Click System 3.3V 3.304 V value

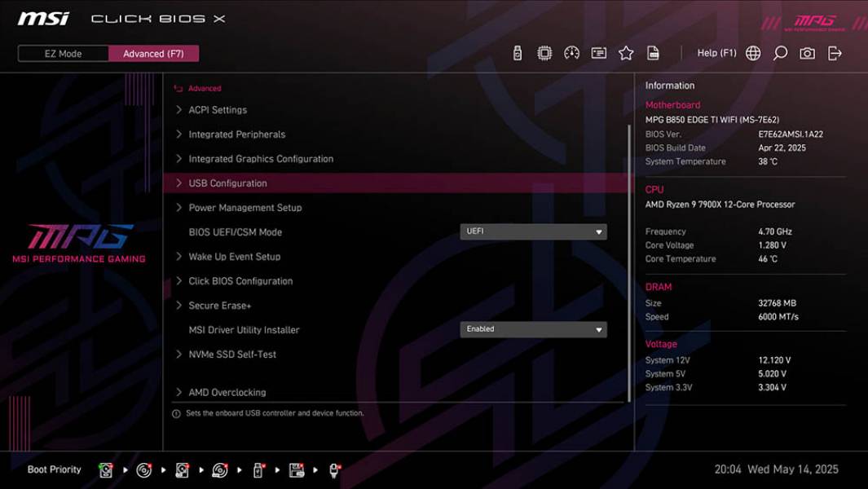[772, 387]
